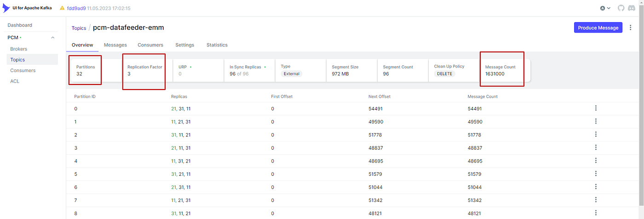Click the Partition ID column header
Viewport: 644px width, 219px height.
pos(85,96)
